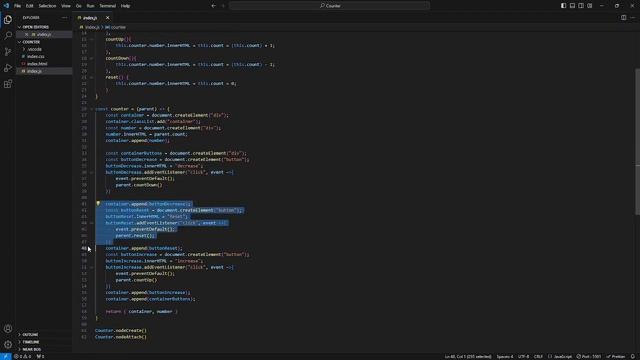Screen dimensions: 640x360
Task: Open the View menu
Action: (66, 6)
